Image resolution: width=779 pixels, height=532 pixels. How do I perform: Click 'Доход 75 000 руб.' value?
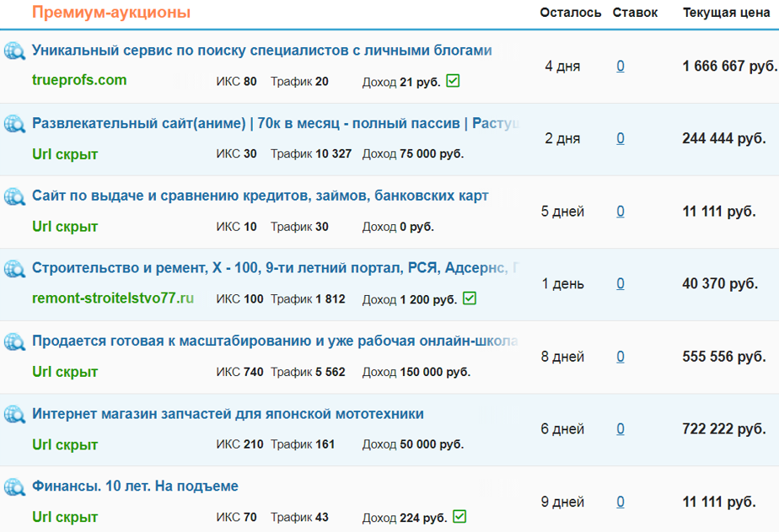[x=413, y=154]
